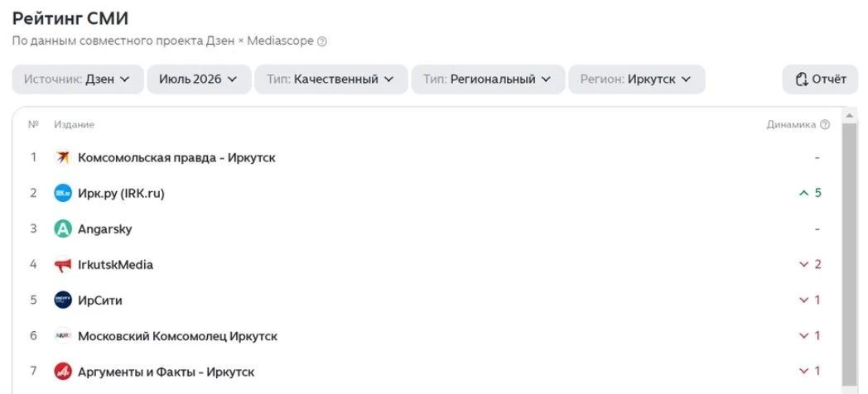The height and width of the screenshot is (394, 868).
Task: Click the Комсомольская правда – Иркутск logo icon
Action: coord(63,158)
